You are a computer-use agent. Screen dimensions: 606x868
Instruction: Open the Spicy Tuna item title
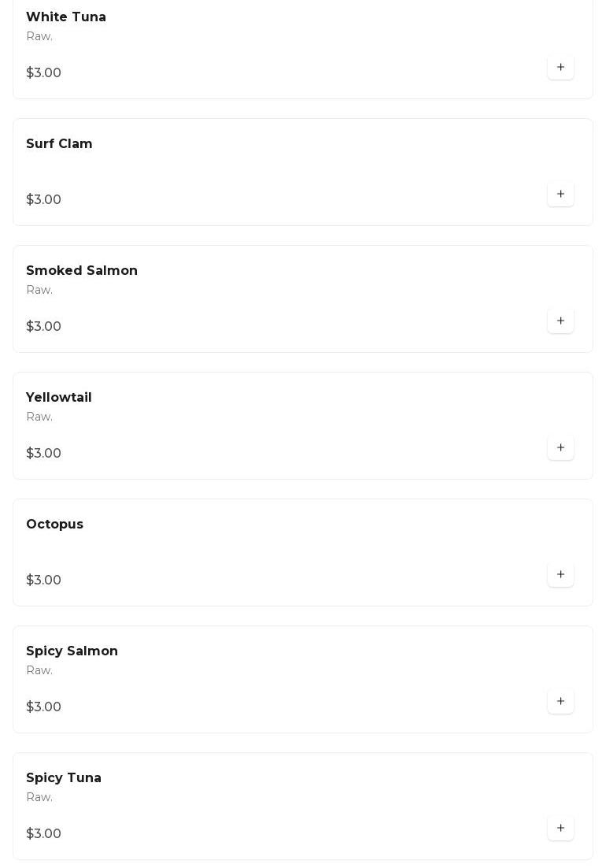tap(64, 778)
